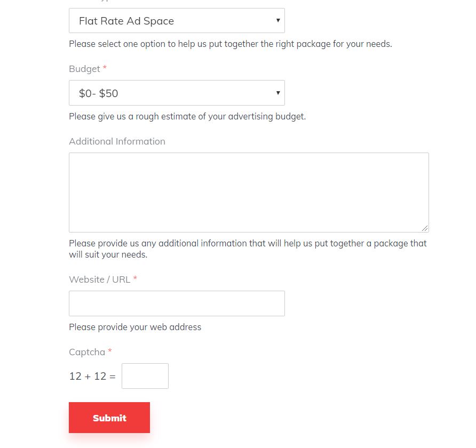Click the Captcha label
The width and height of the screenshot is (476, 448).
point(87,352)
